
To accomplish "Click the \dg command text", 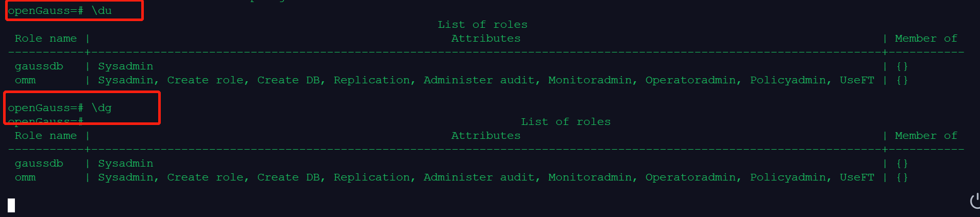I will click(x=102, y=108).
